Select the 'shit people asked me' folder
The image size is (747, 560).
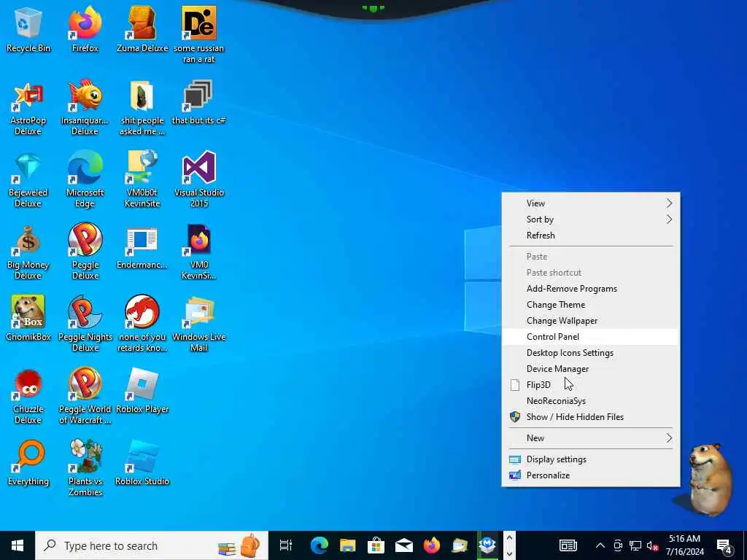point(142,108)
